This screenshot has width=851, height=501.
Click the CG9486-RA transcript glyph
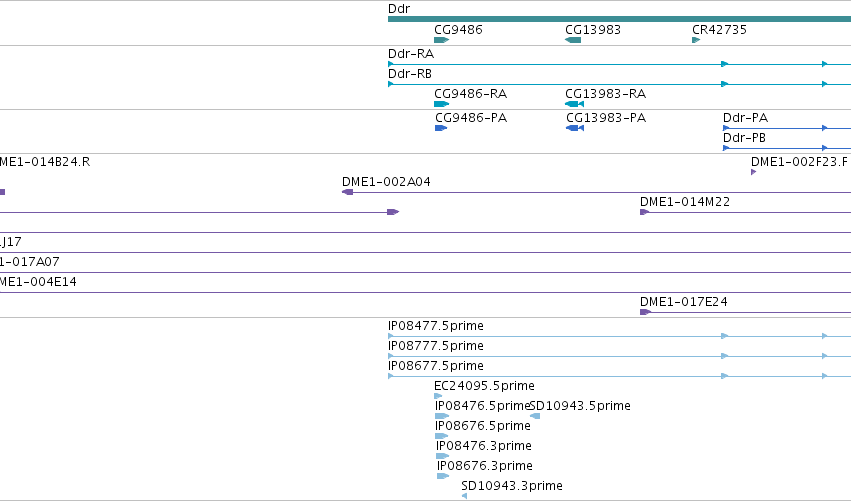441,104
